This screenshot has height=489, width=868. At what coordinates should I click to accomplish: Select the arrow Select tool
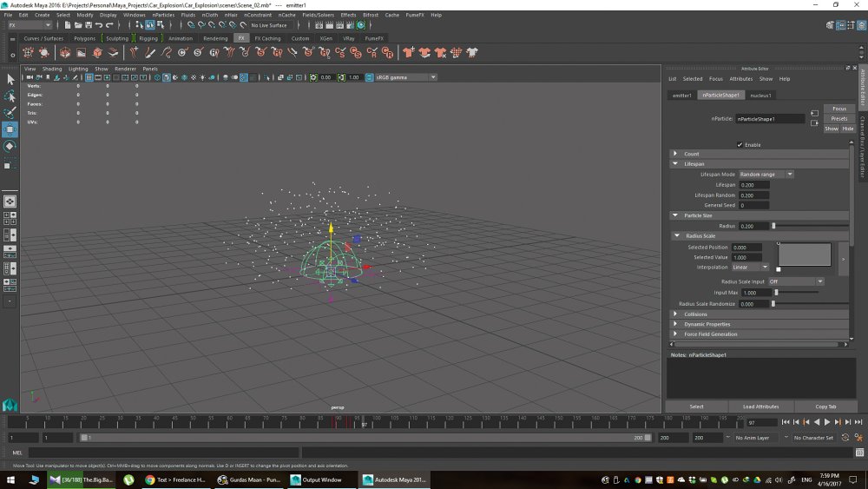[10, 80]
